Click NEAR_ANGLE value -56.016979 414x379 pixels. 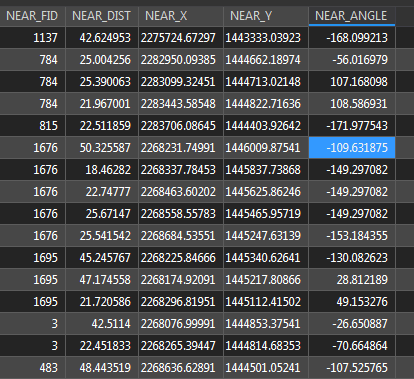tap(352, 60)
